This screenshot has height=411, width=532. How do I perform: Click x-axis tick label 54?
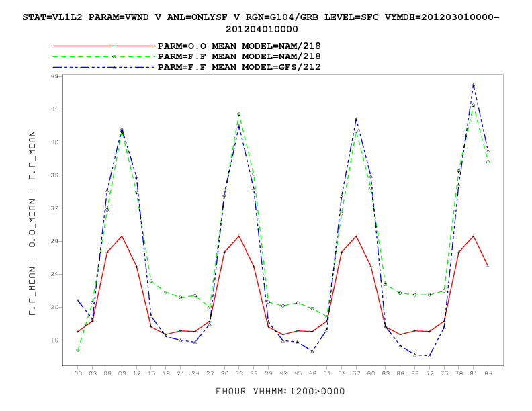[x=342, y=373]
